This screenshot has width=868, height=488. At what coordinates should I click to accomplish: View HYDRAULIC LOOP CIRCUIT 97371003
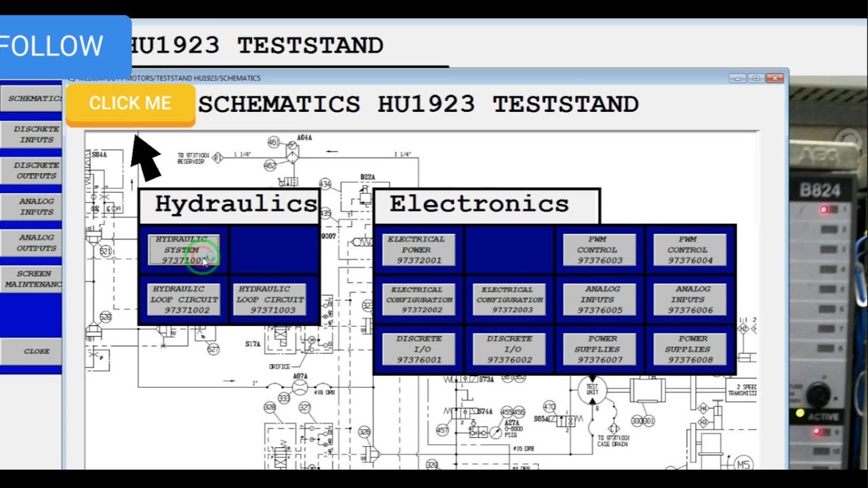tap(270, 300)
